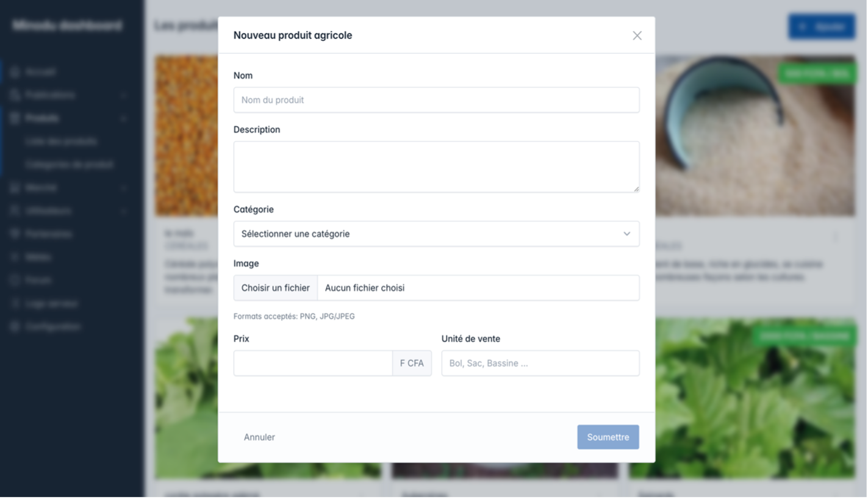Cancel with the Annuler button

(x=259, y=437)
